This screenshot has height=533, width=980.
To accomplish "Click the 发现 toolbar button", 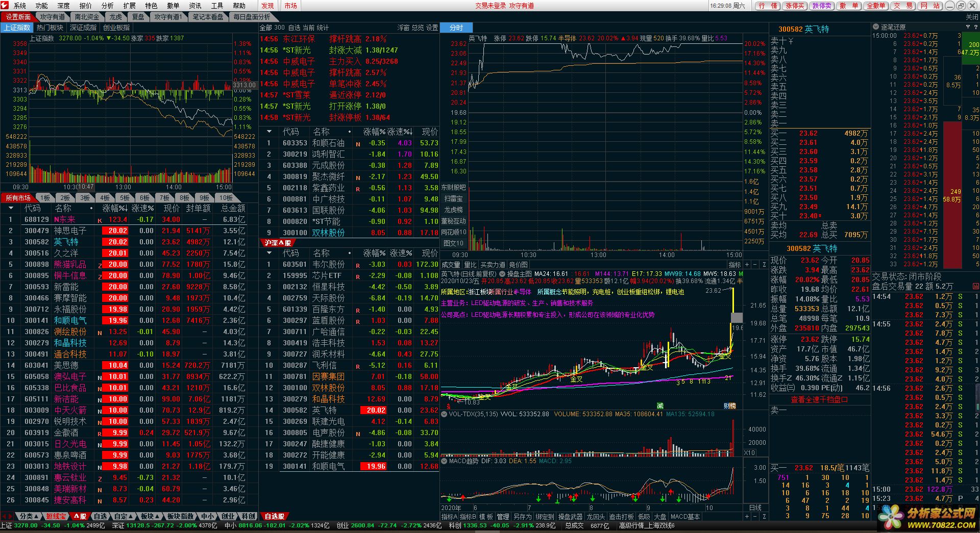I will pos(267,6).
